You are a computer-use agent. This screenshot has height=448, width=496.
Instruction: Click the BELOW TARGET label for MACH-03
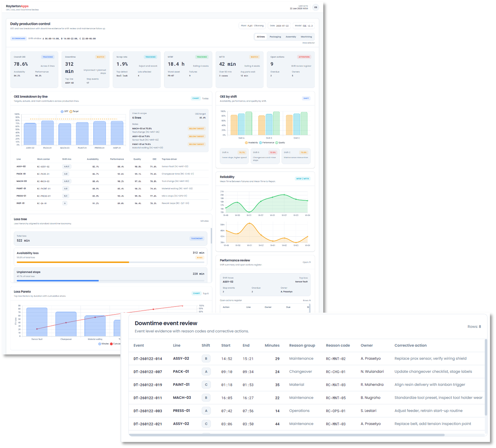pos(196,128)
